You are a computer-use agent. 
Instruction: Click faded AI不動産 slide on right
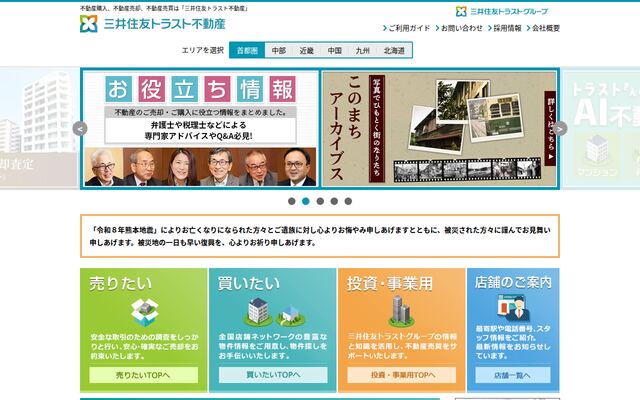tap(601, 129)
